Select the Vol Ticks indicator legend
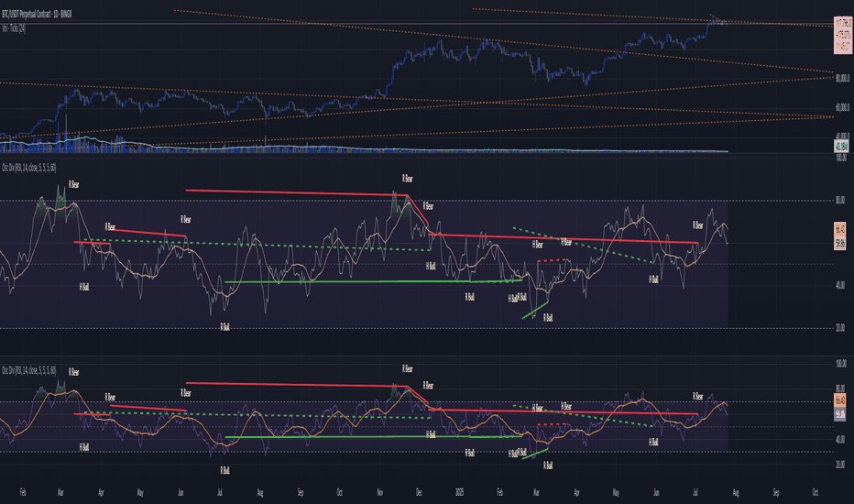This screenshot has height=504, width=854. [14, 27]
